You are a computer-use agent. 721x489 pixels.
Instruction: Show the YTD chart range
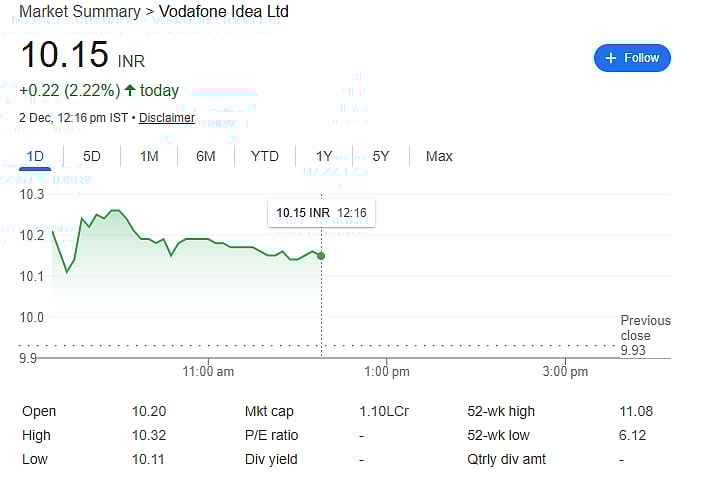coord(265,156)
